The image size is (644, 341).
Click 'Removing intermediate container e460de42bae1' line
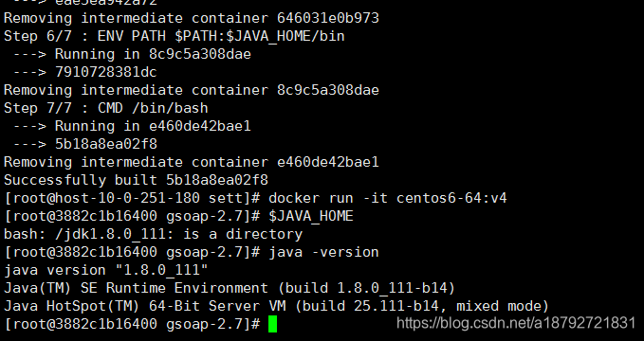tap(192, 162)
